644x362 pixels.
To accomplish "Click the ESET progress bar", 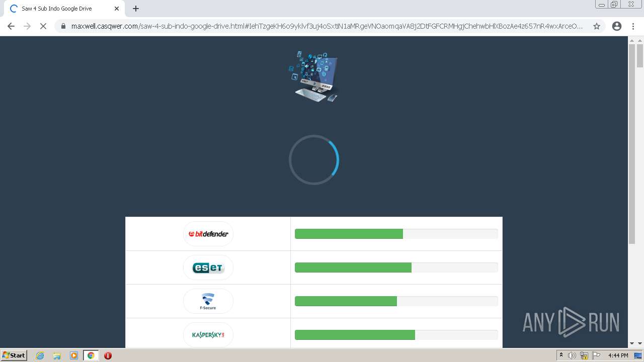I will tap(396, 267).
